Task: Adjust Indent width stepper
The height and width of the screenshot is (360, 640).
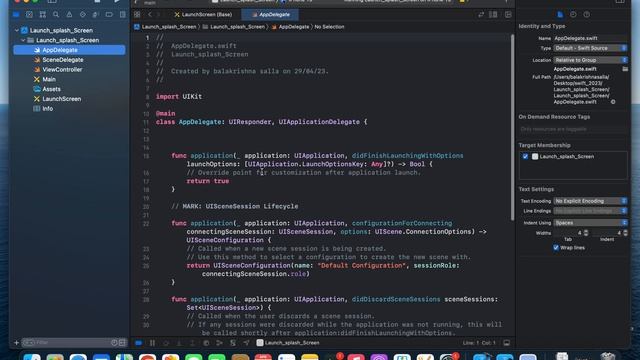Action: [x=625, y=233]
